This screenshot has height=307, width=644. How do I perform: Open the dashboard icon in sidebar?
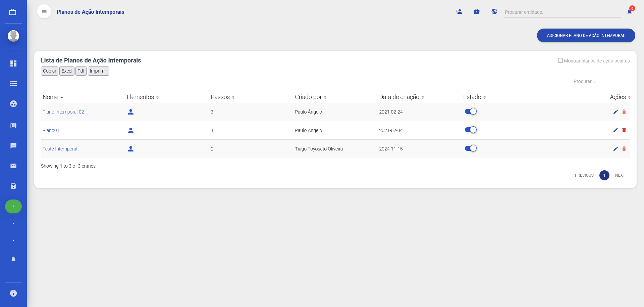pos(13,63)
